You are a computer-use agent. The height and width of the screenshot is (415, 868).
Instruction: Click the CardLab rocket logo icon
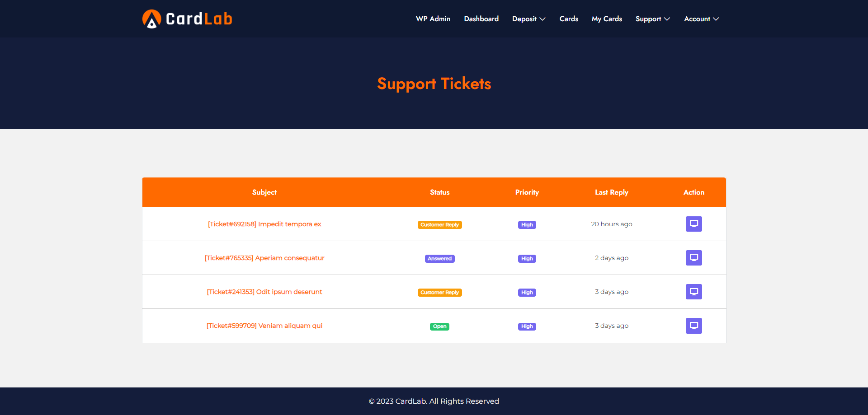(x=151, y=19)
